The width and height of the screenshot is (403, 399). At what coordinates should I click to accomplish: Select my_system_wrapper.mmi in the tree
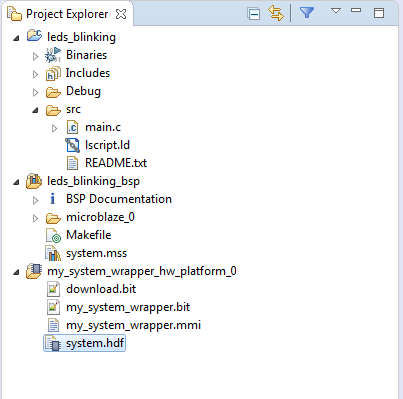point(133,325)
